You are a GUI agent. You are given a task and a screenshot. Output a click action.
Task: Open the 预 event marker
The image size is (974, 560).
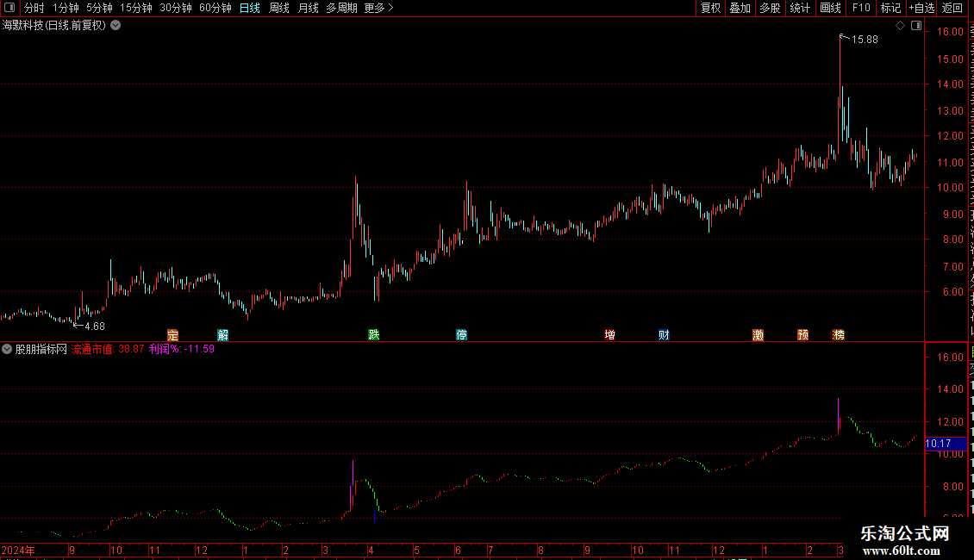803,335
